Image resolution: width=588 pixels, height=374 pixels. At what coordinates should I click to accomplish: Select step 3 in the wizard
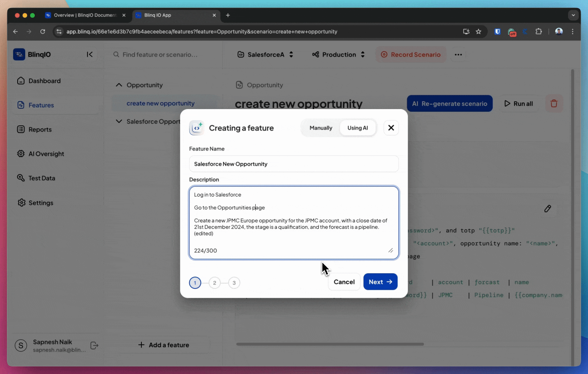click(x=234, y=283)
